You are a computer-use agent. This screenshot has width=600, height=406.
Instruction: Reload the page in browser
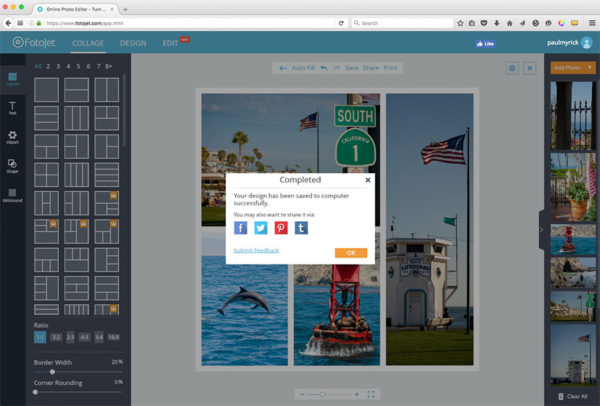click(x=341, y=23)
